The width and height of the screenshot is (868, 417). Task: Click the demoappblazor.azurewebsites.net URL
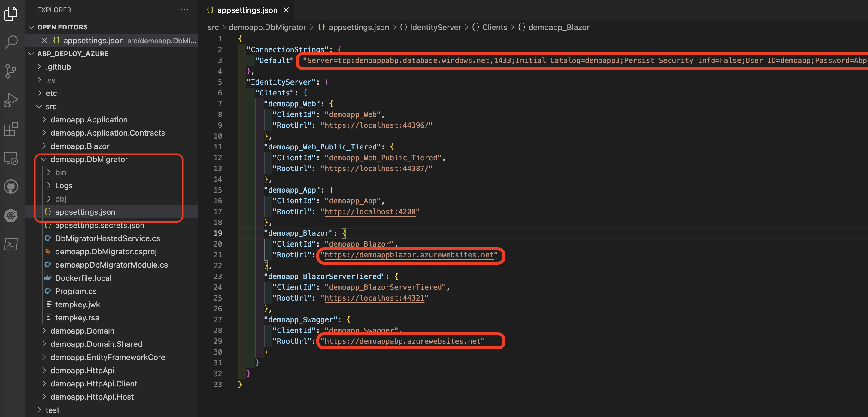point(409,255)
